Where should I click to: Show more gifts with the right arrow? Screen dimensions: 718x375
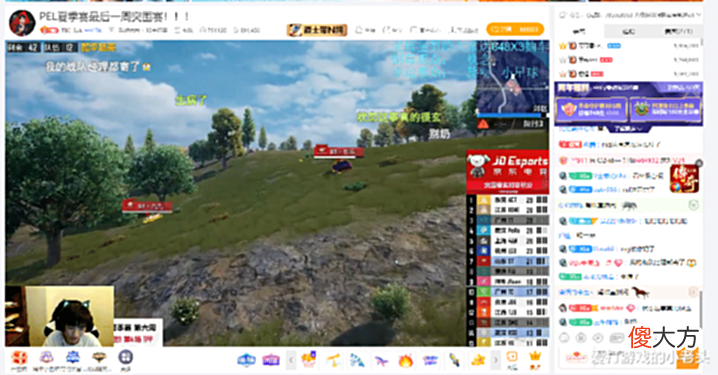coord(495,360)
